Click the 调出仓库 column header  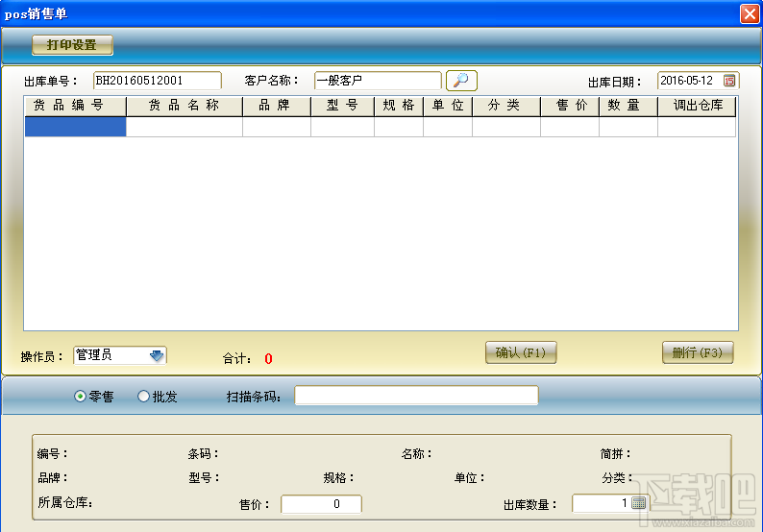click(x=697, y=106)
